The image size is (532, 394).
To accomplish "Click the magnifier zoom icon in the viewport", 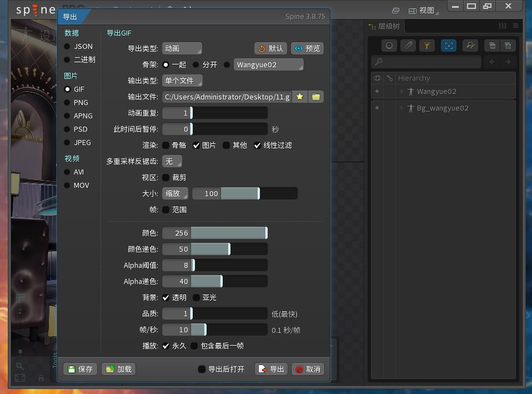I will point(19,366).
